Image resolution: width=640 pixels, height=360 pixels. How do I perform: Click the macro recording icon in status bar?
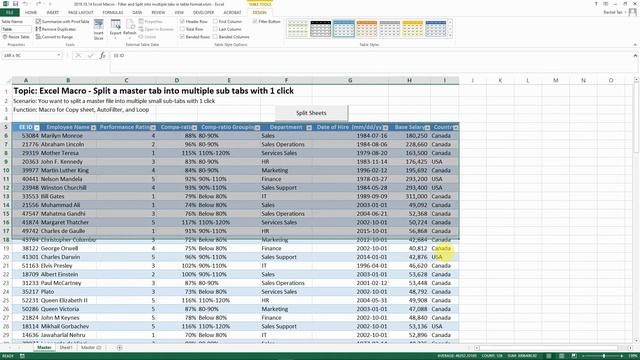(22, 356)
